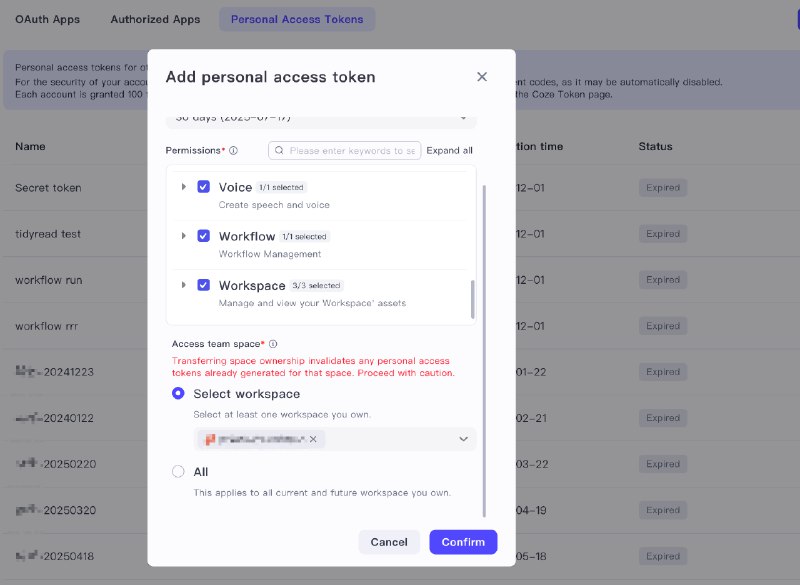Open the workspace selection dropdown

(x=463, y=439)
